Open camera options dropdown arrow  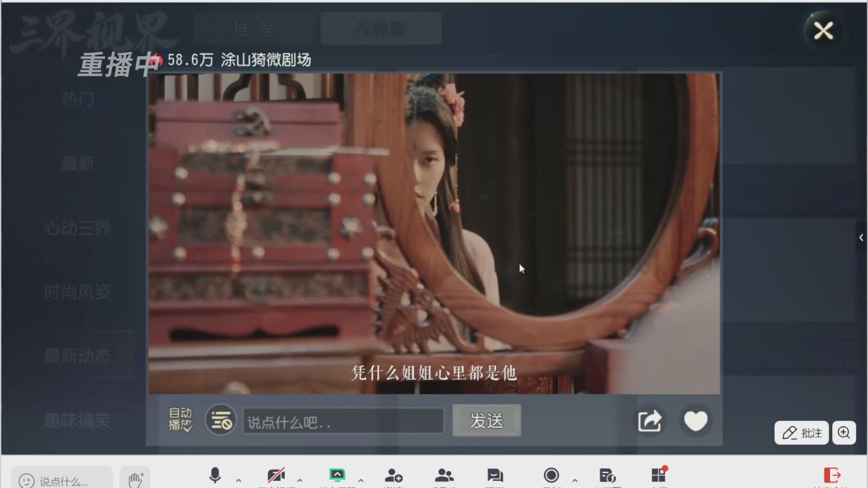300,480
